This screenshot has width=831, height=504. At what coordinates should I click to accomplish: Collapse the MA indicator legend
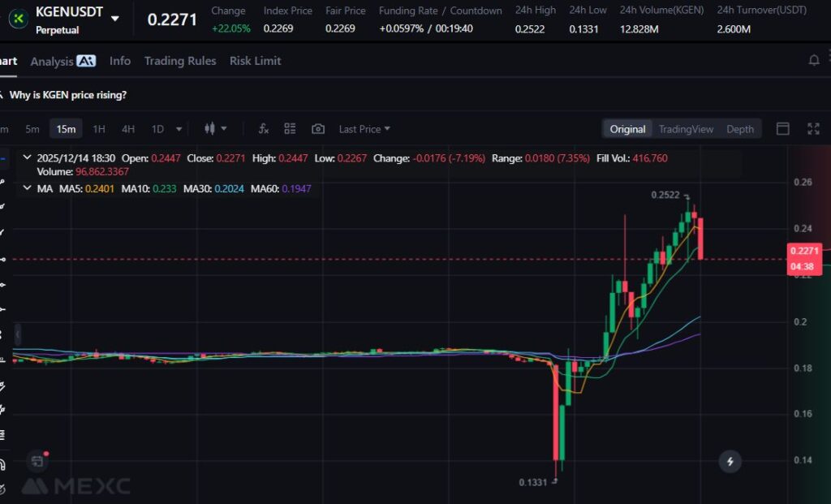point(28,188)
